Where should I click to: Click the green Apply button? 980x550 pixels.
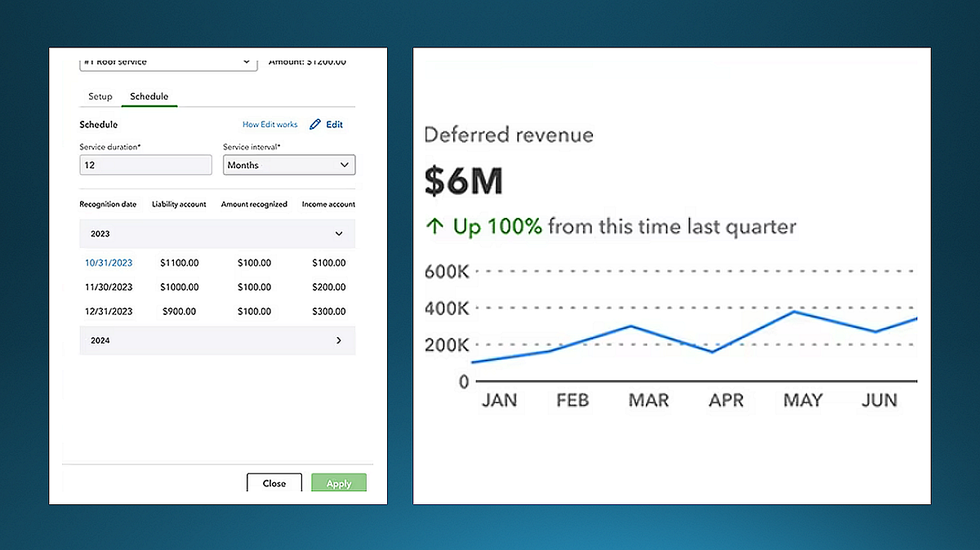[x=339, y=483]
